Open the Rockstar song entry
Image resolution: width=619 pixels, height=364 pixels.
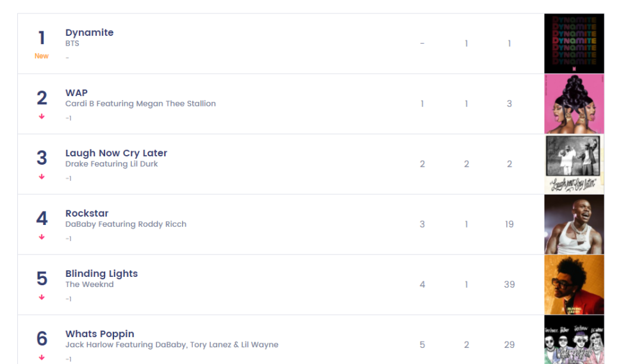87,213
